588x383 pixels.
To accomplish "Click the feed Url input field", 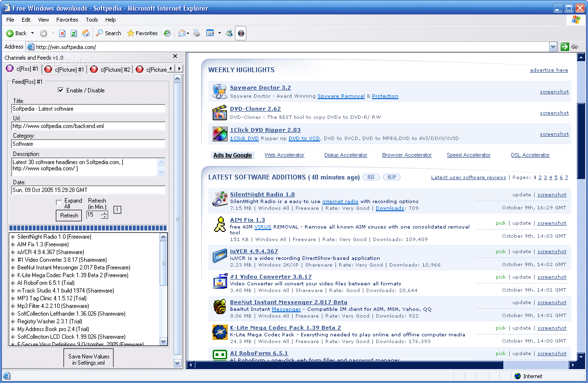I will [89, 126].
